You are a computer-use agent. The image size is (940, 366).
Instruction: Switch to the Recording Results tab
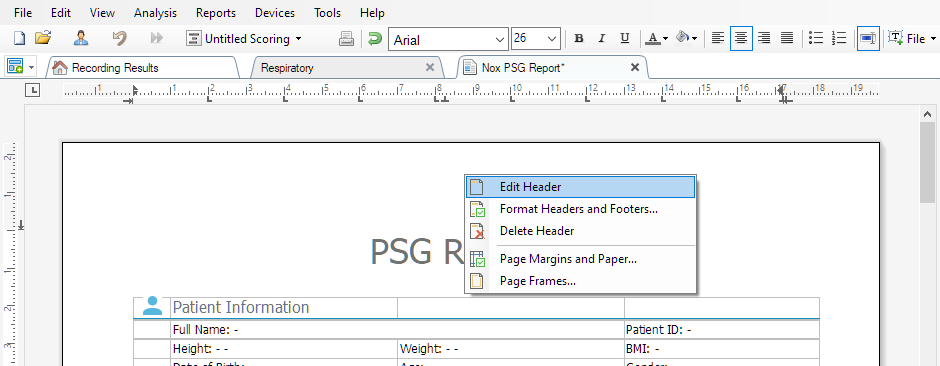pos(144,68)
